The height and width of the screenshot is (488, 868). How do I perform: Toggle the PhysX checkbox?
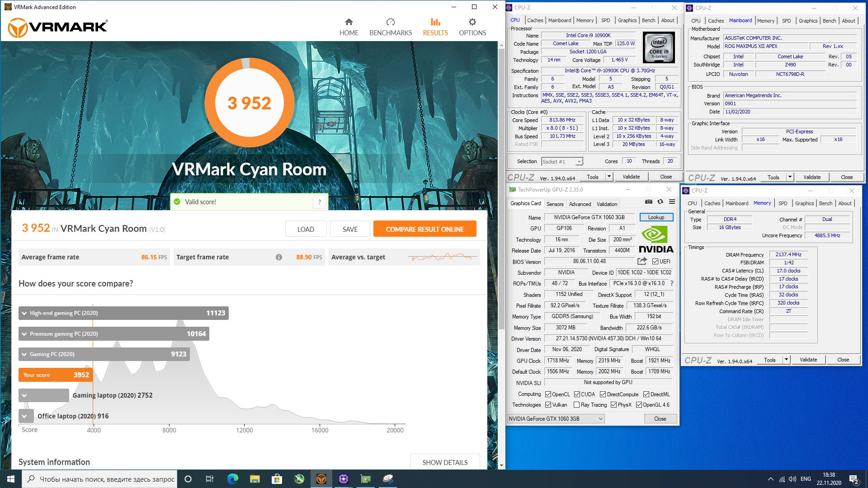pos(614,405)
